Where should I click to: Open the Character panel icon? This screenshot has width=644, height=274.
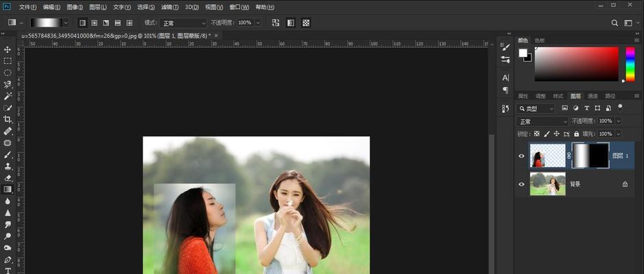point(505,77)
